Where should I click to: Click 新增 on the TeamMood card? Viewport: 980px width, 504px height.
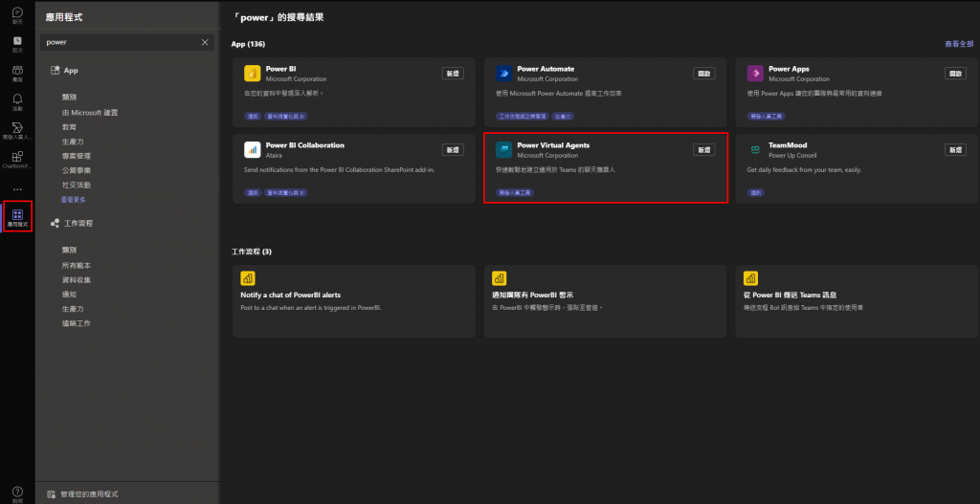click(956, 150)
